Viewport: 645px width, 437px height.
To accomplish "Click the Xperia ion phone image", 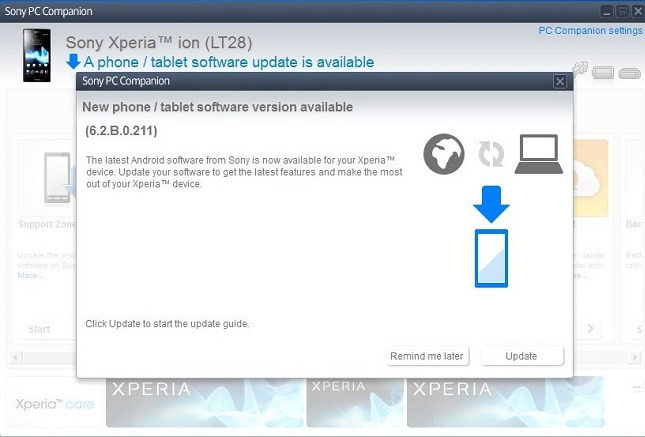I will pyautogui.click(x=37, y=55).
